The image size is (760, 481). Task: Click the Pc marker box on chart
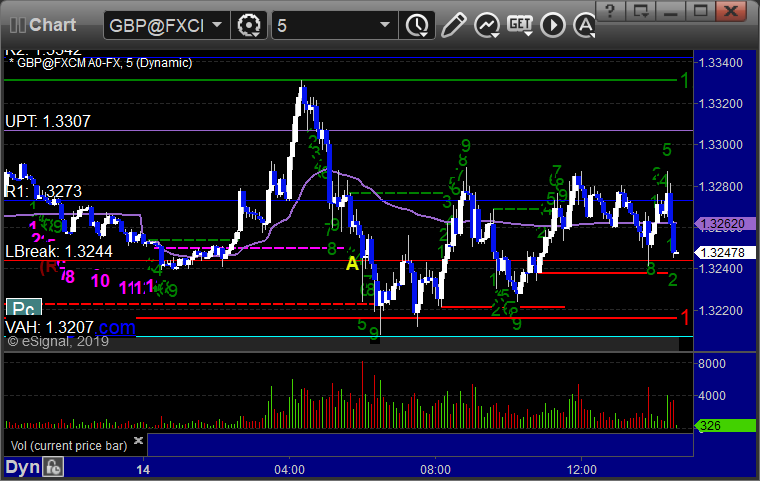point(23,308)
